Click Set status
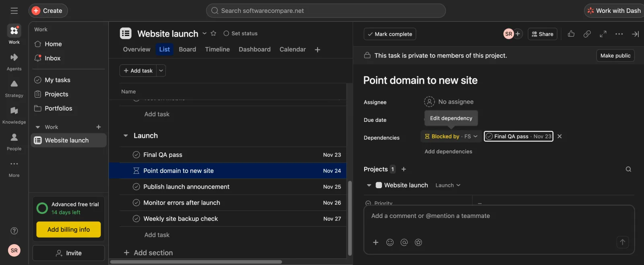The image size is (644, 265). (241, 33)
